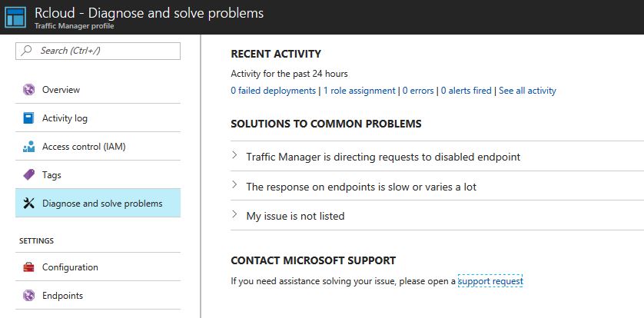Screen dimensions: 644x318
Task: Open the Tags section
Action: (98, 175)
